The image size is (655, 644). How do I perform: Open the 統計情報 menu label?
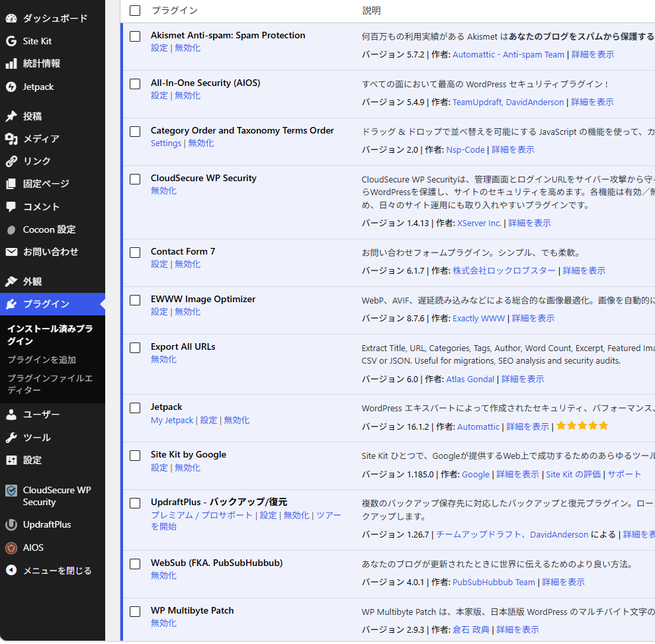click(42, 63)
